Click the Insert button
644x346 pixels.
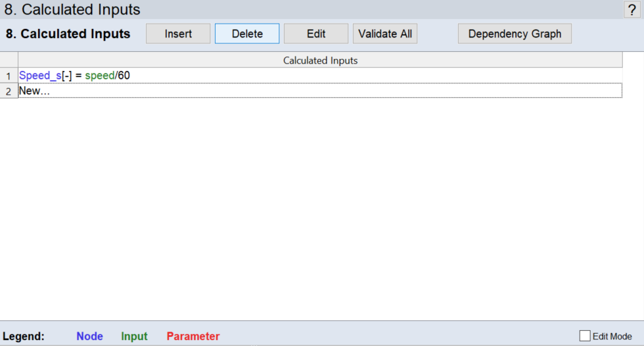[178, 33]
